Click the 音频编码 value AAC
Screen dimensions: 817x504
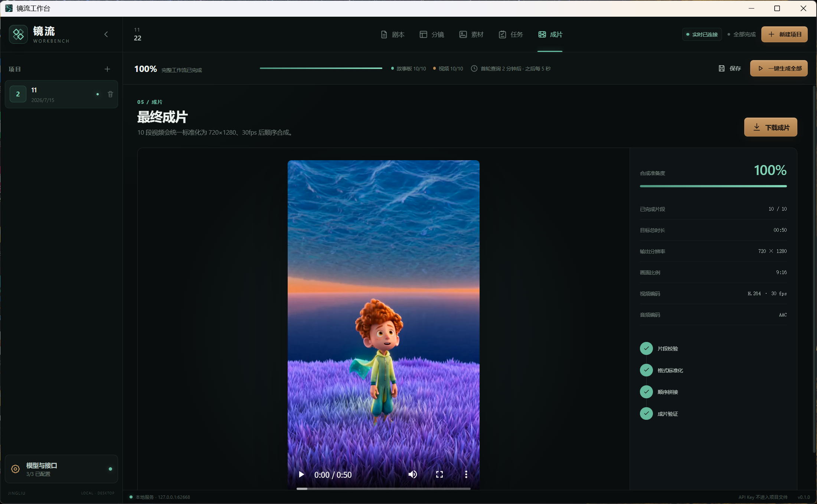783,315
